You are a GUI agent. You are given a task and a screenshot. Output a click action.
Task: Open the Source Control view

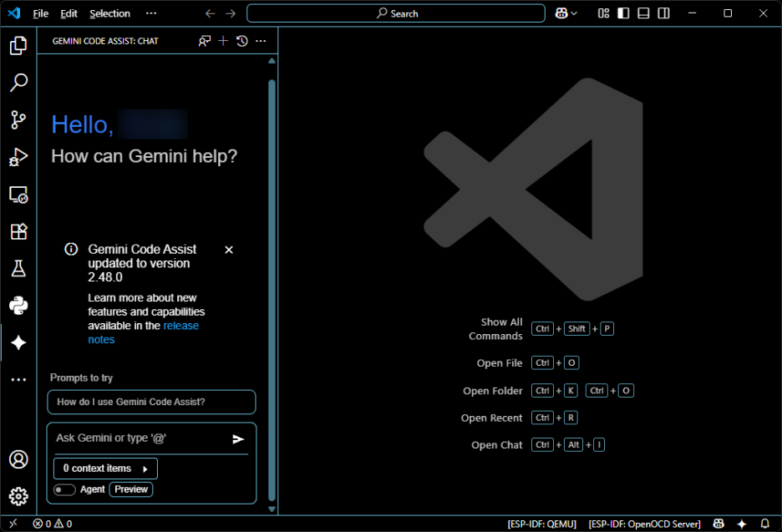click(x=18, y=119)
